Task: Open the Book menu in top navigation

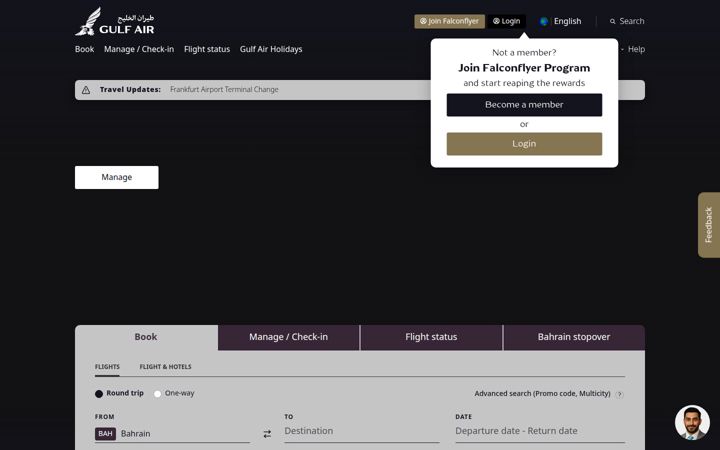Action: tap(84, 49)
